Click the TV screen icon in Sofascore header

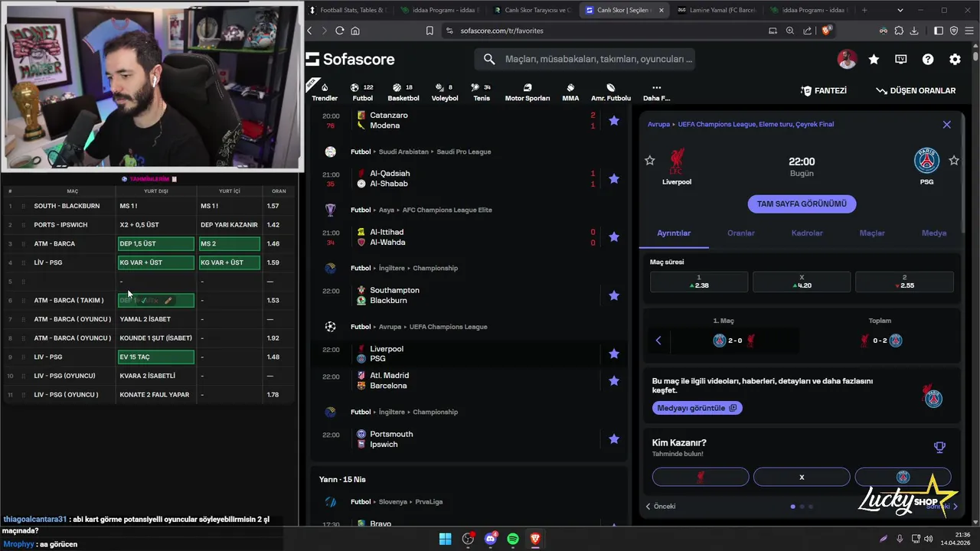point(901,59)
